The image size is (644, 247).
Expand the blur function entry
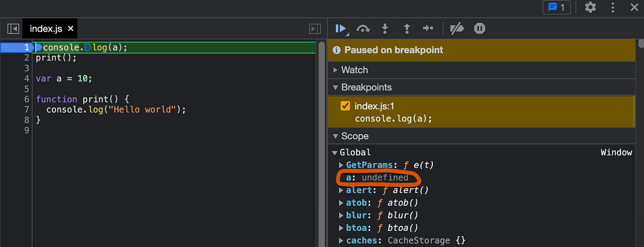point(341,215)
